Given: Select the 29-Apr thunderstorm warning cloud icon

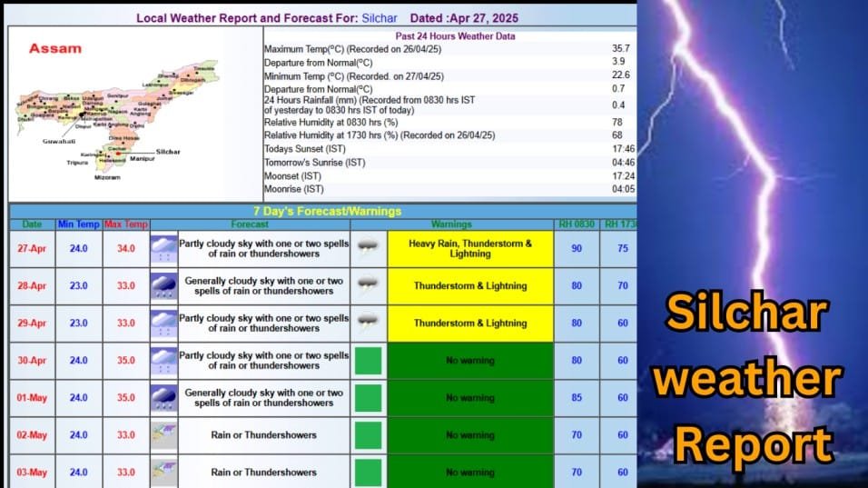Looking at the screenshot, I should click(368, 323).
